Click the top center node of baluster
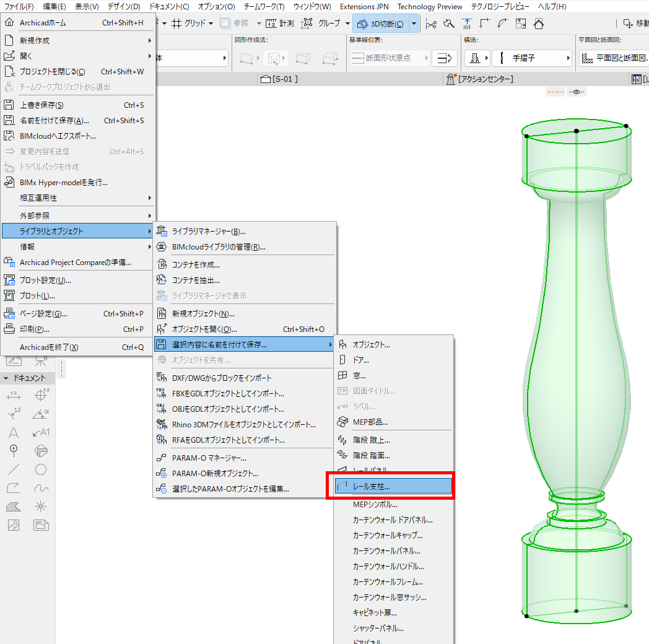This screenshot has height=644, width=649. point(576,131)
